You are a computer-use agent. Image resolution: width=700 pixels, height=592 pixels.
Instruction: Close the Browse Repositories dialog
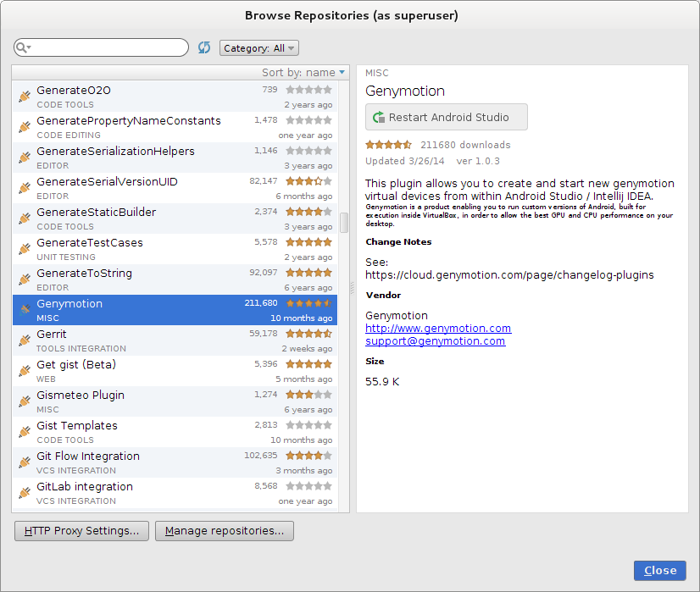click(x=660, y=571)
